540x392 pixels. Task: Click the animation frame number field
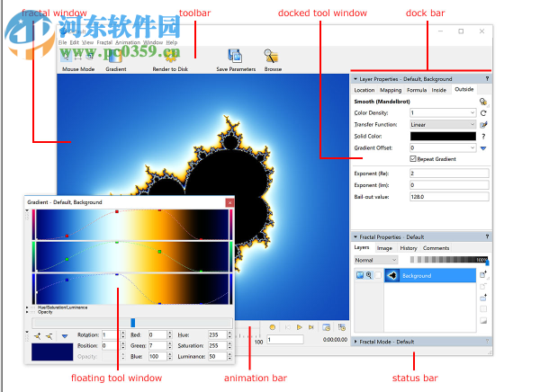tap(285, 340)
